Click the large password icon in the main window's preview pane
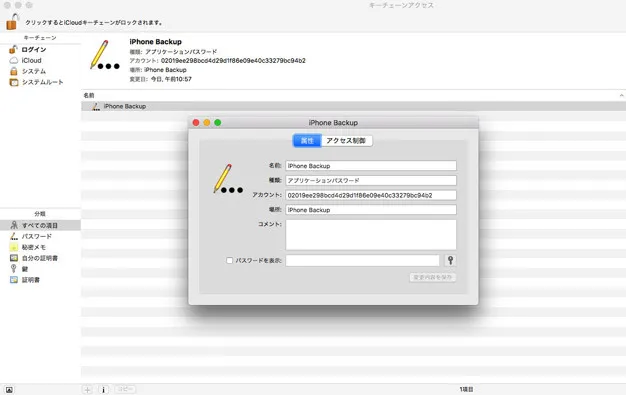 click(105, 55)
